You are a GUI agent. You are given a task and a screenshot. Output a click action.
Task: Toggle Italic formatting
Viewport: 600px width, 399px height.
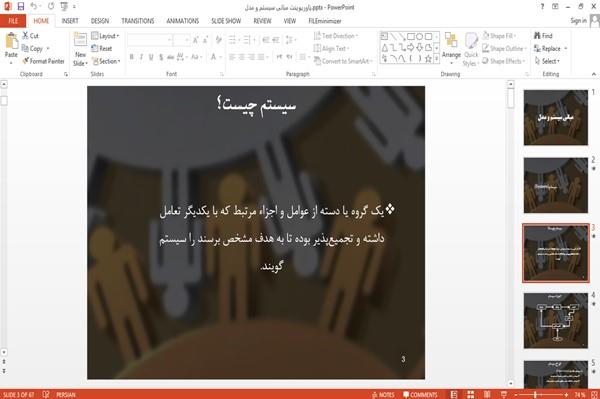coord(141,57)
